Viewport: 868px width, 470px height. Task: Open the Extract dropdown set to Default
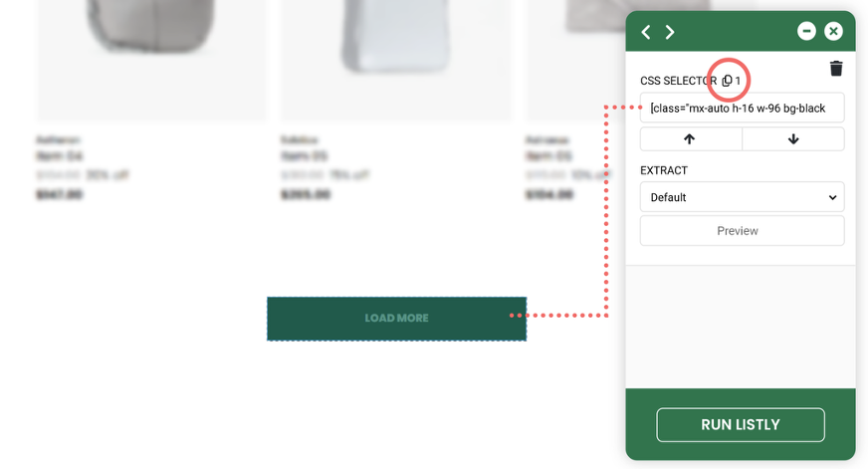coord(742,197)
